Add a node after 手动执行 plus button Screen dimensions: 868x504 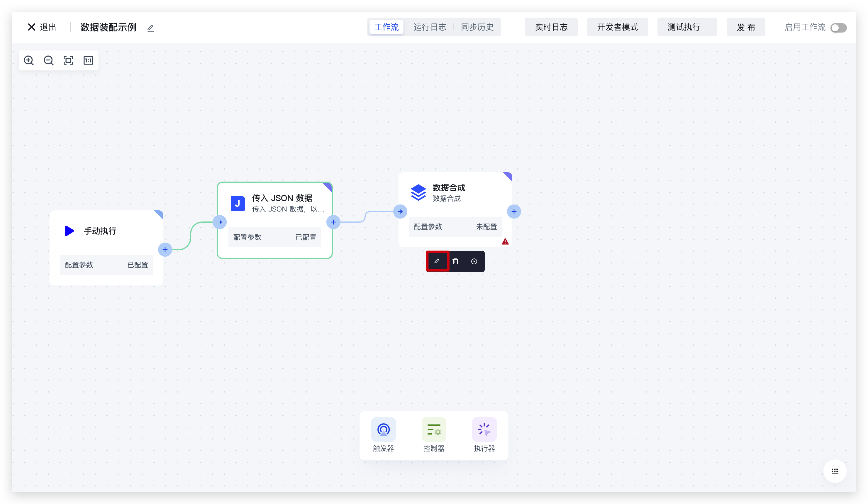tap(165, 250)
